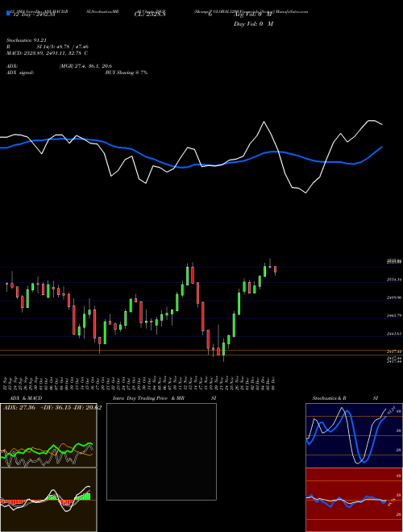Screen dimensions: 403x532
Task: Click the 'Intra Day Trading Price & MR' title
Action: pos(148,398)
